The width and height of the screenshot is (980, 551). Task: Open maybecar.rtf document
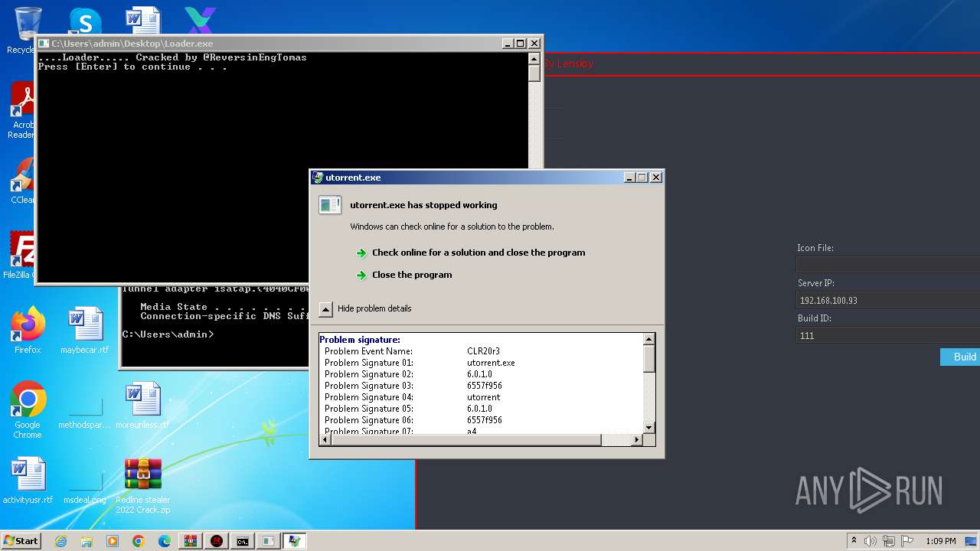click(x=85, y=330)
